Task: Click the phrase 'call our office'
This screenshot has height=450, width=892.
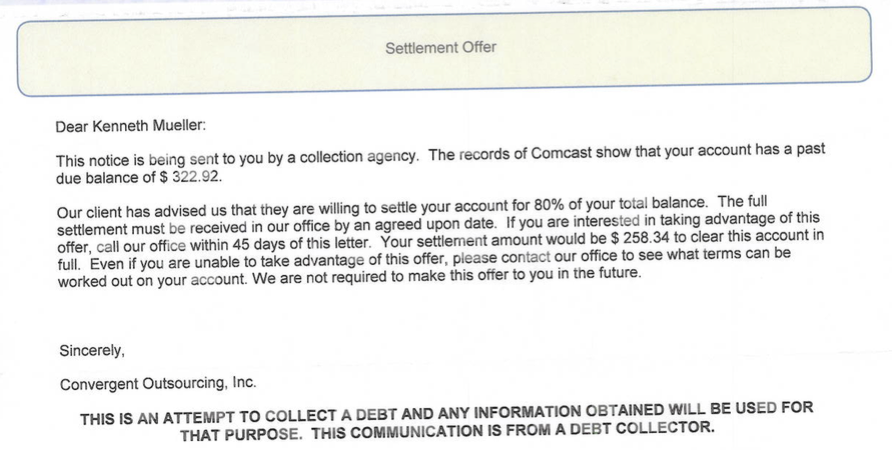Action: [x=141, y=247]
